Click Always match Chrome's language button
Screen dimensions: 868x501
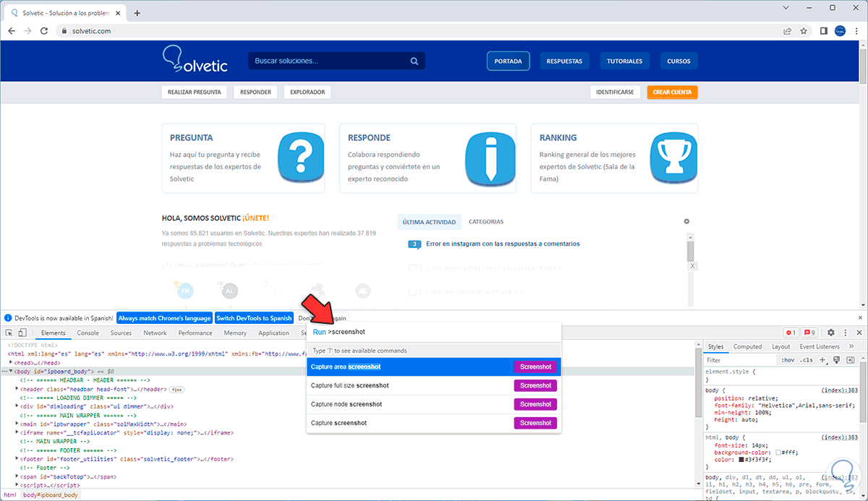(x=164, y=317)
